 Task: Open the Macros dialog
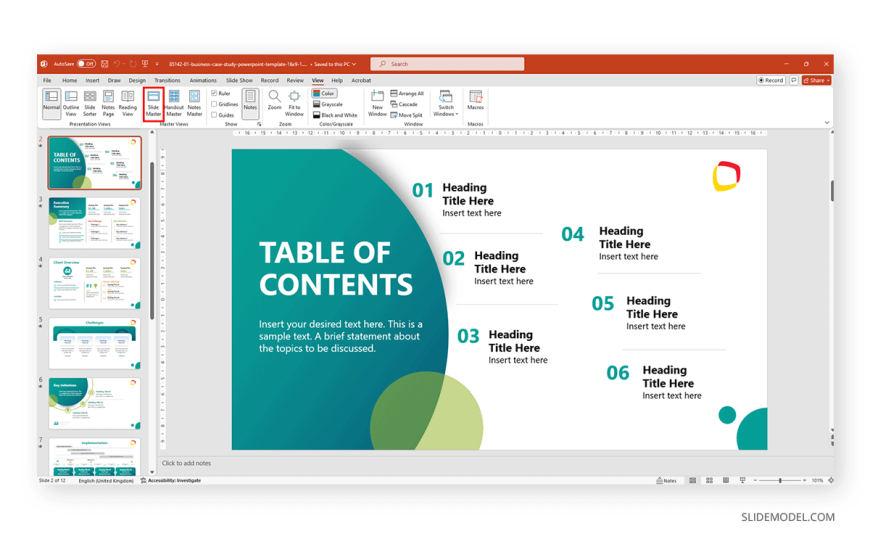click(476, 101)
